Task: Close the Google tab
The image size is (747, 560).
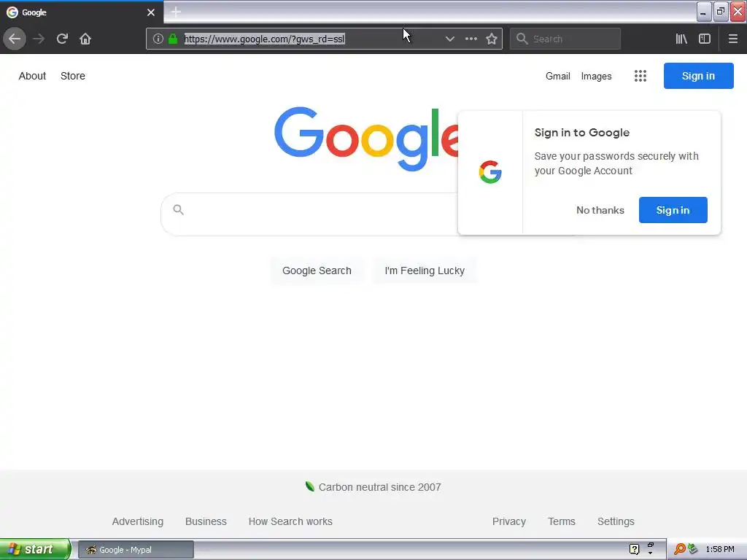Action: click(151, 12)
